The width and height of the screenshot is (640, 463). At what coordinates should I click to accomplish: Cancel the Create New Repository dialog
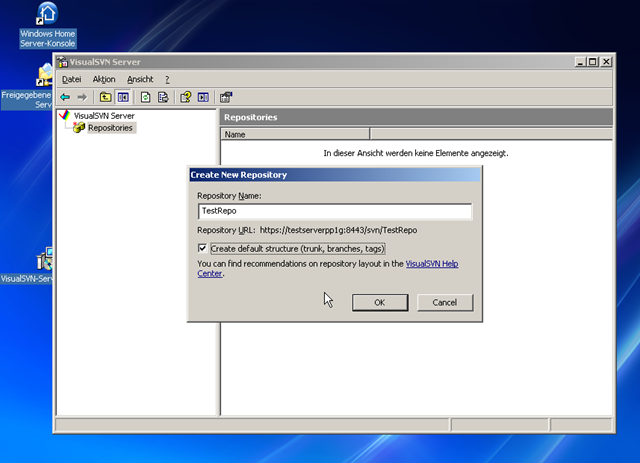click(x=445, y=303)
